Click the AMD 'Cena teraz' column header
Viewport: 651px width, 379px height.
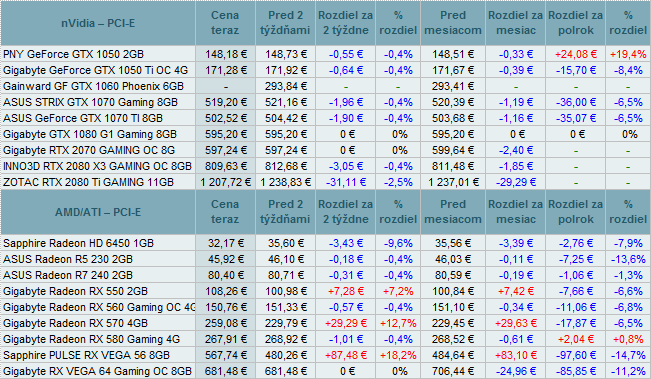(x=225, y=212)
